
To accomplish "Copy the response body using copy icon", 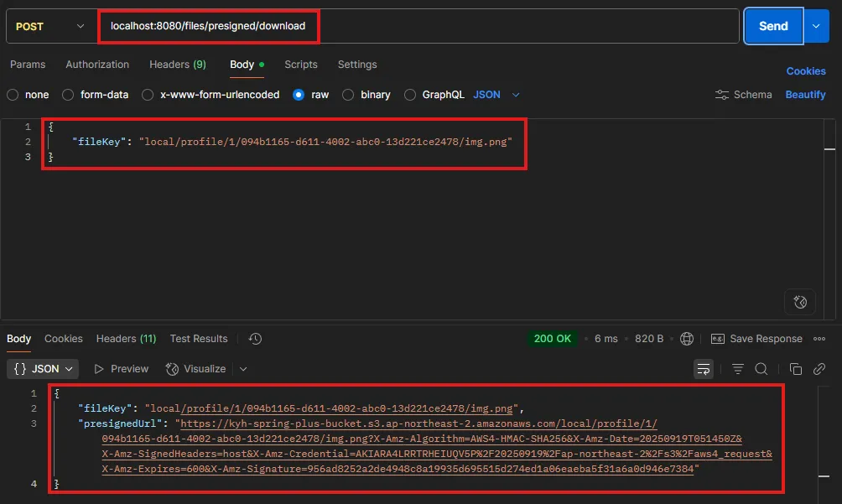I will coord(796,369).
